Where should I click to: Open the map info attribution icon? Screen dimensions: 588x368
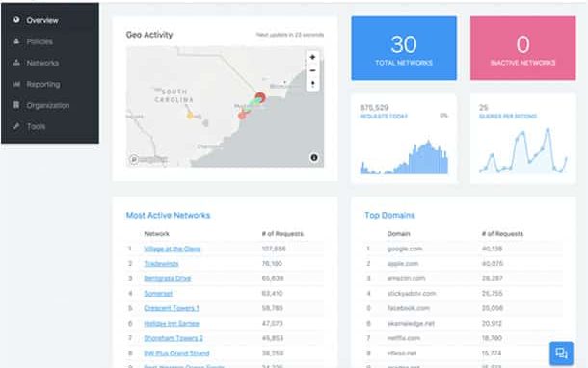[314, 157]
